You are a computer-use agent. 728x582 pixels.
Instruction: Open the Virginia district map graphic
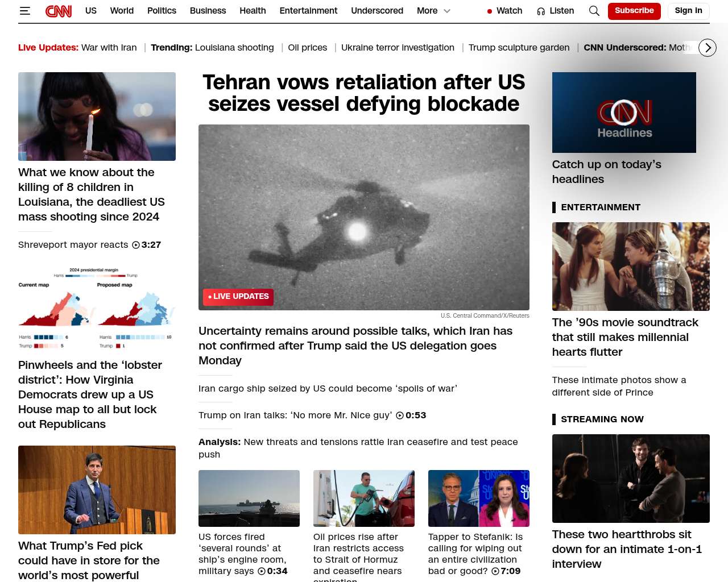point(97,309)
